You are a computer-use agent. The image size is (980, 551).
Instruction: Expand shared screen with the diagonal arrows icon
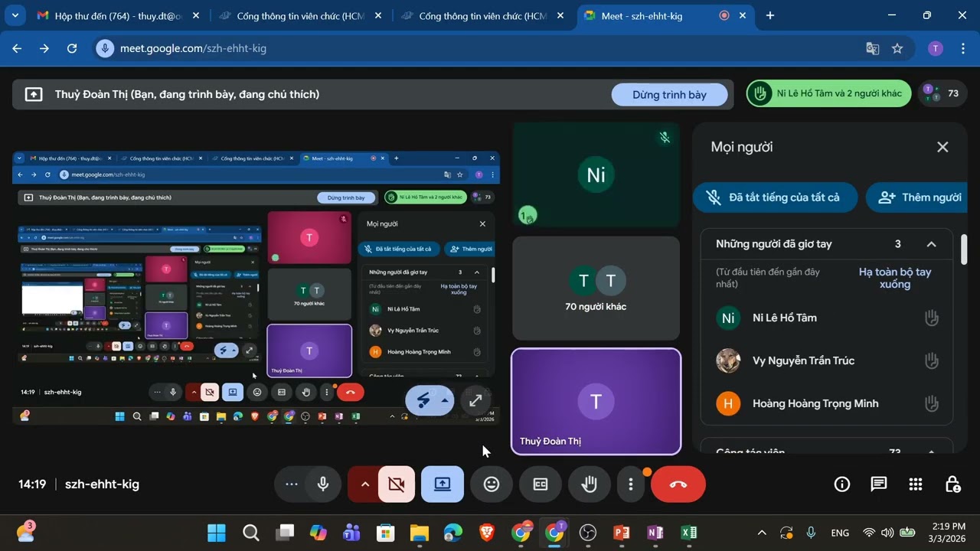click(475, 400)
